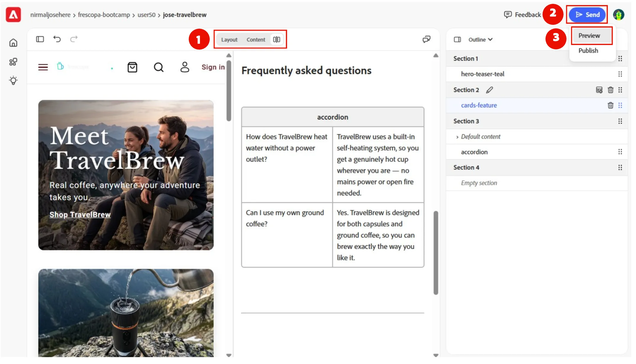Click the lightbulb ideas icon in sidebar

13,81
